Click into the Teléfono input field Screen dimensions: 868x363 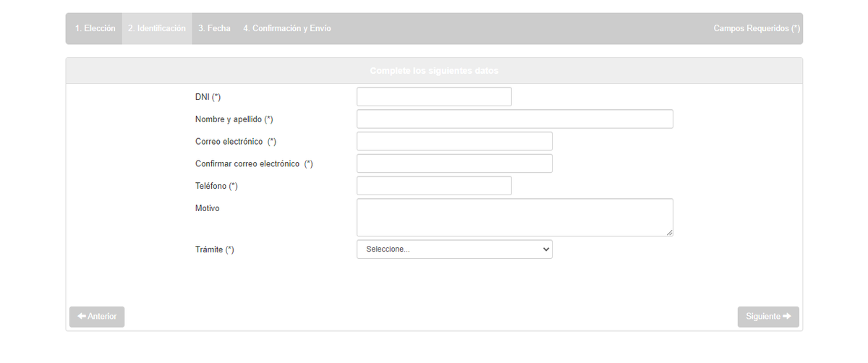pyautogui.click(x=434, y=186)
